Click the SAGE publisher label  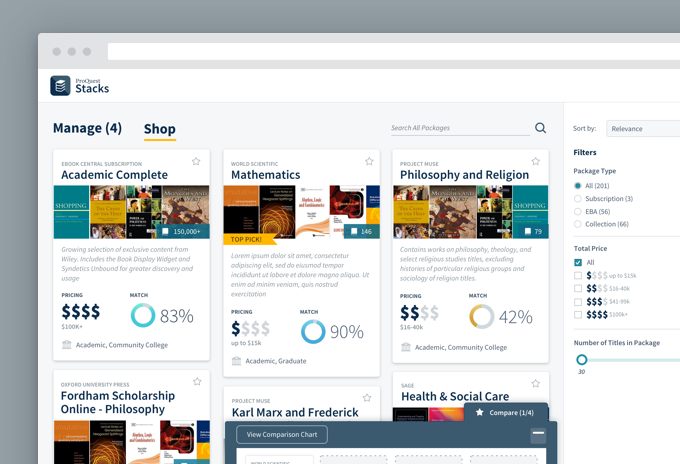tap(408, 386)
